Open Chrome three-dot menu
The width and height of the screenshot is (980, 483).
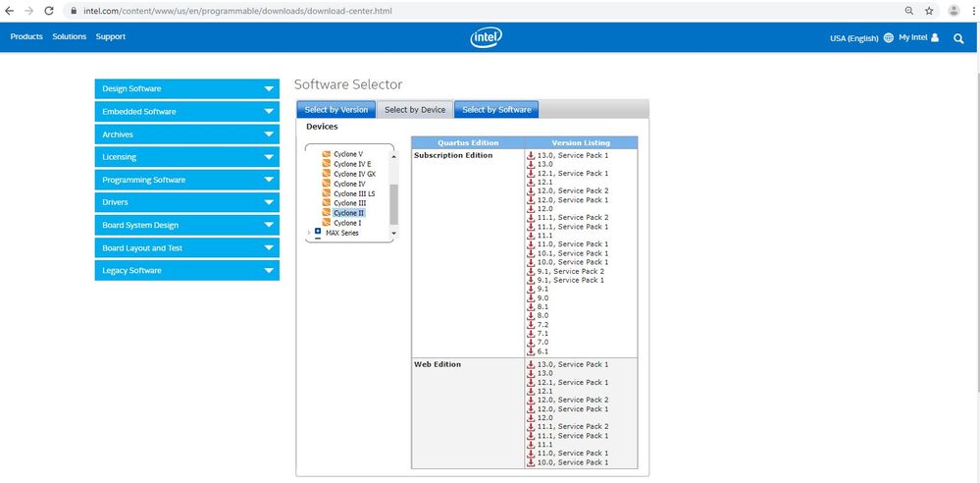pos(972,11)
